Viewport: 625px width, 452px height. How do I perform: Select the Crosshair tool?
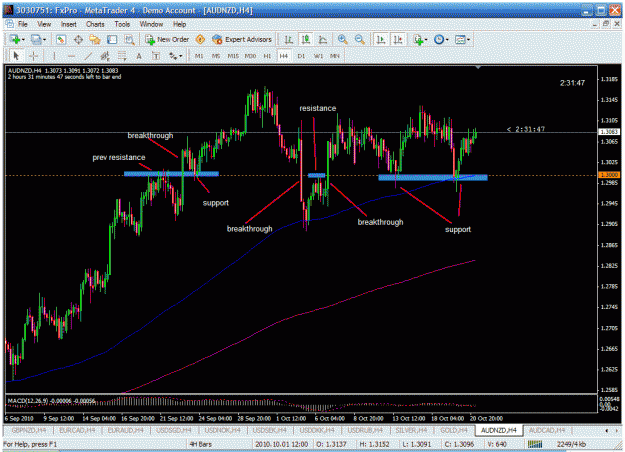click(x=34, y=56)
